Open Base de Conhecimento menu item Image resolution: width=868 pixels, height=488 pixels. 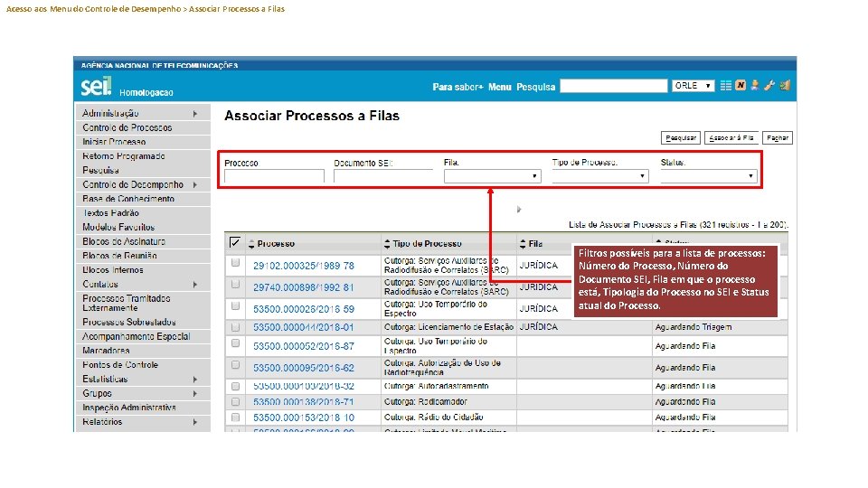pyautogui.click(x=143, y=199)
